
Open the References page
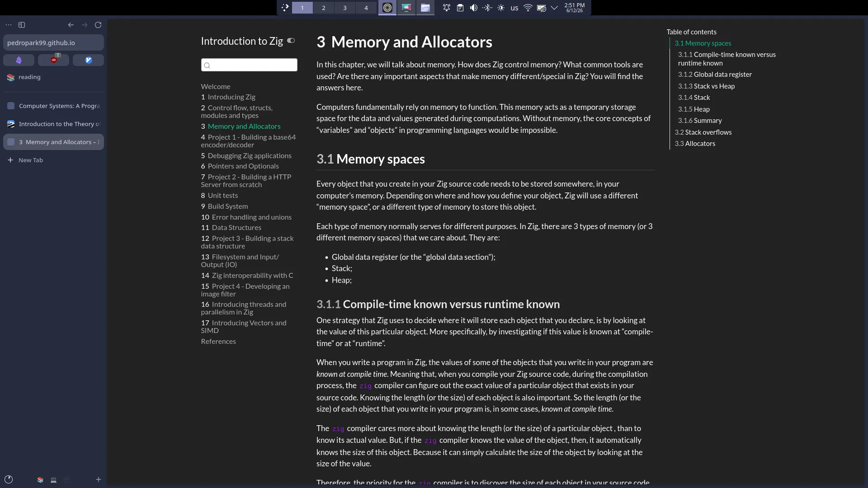pyautogui.click(x=218, y=342)
